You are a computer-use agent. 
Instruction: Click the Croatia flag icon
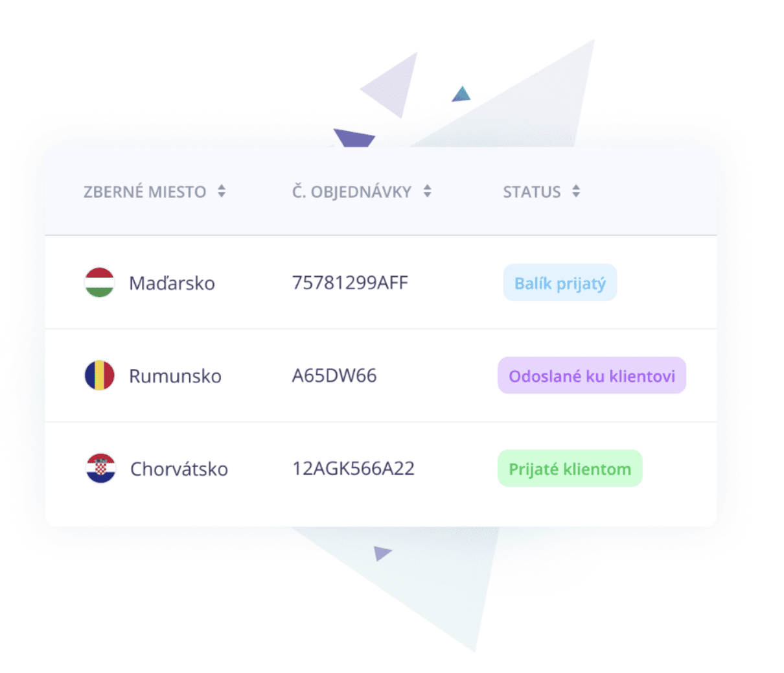[100, 468]
